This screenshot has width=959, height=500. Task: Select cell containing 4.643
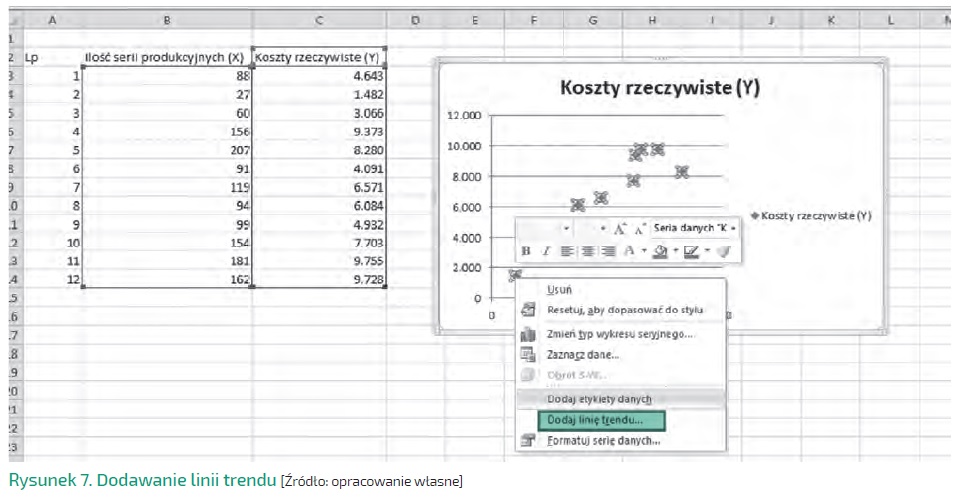(319, 76)
